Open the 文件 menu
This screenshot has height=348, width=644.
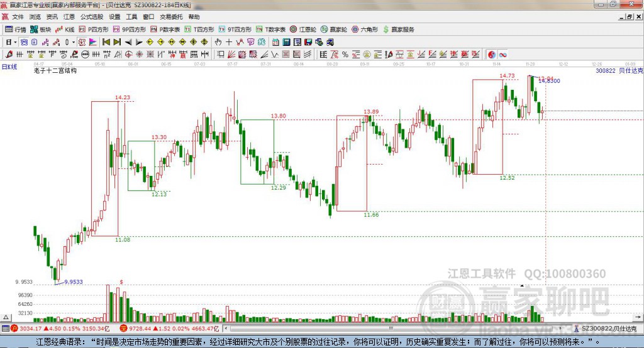[x=18, y=17]
